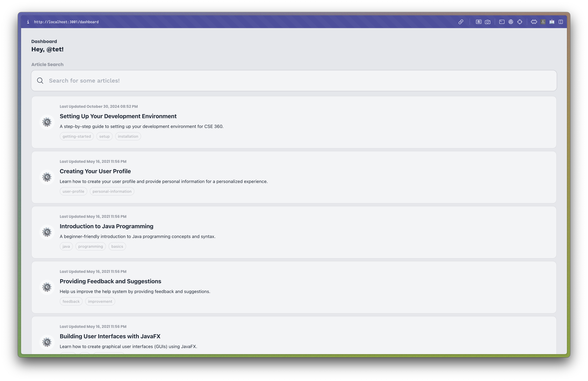Image resolution: width=588 pixels, height=381 pixels.
Task: Open the terminal console icon
Action: [x=502, y=22]
